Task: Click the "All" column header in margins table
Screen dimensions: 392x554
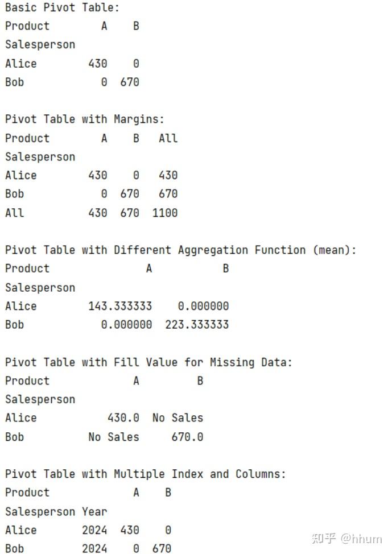Action: (168, 138)
